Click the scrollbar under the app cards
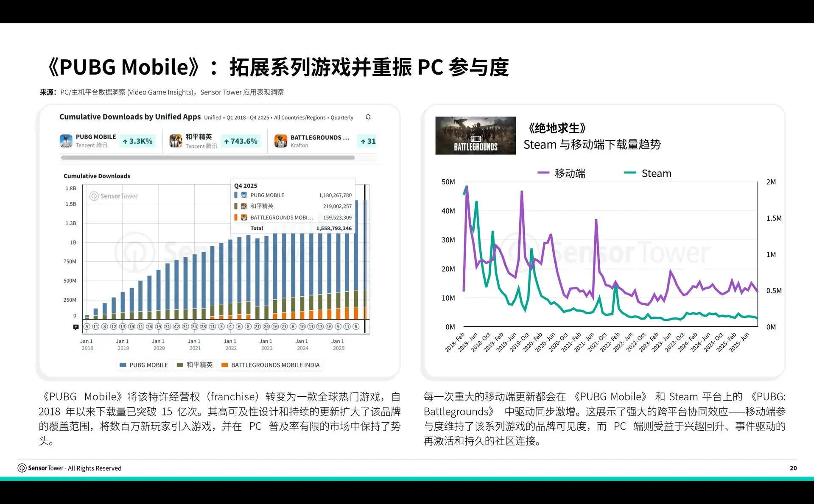This screenshot has height=504, width=814. point(208,157)
